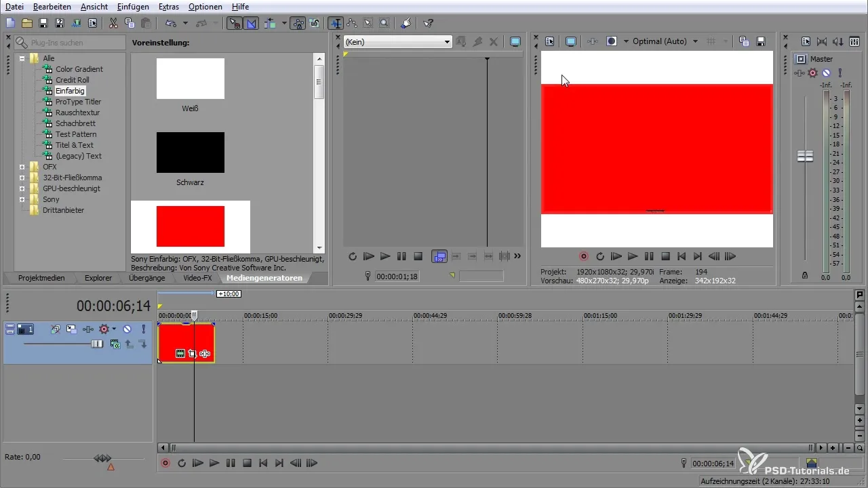The height and width of the screenshot is (488, 868).
Task: Expand the OFX folder
Action: pyautogui.click(x=22, y=167)
